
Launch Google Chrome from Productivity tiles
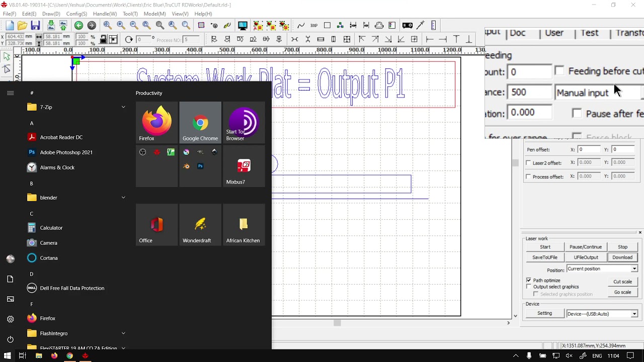pyautogui.click(x=200, y=123)
